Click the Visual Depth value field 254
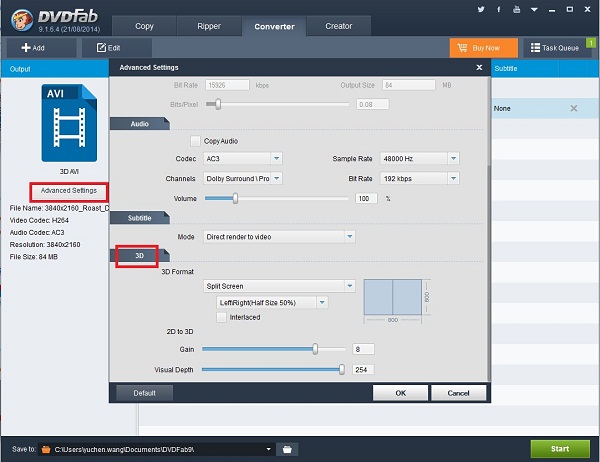Viewport: 600px width, 462px height. 363,370
